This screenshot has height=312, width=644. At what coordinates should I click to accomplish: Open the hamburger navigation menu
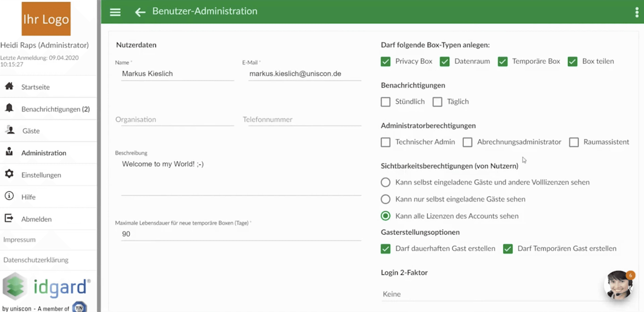click(x=115, y=12)
